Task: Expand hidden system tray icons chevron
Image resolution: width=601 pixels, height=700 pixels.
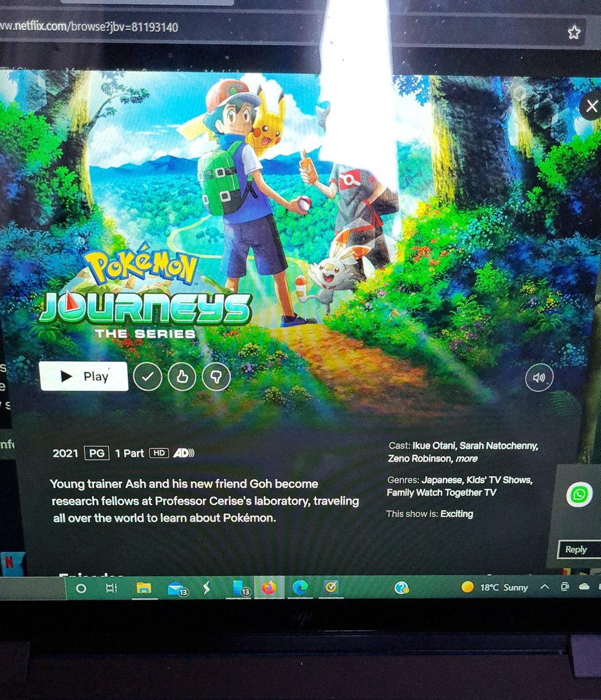Action: point(544,587)
